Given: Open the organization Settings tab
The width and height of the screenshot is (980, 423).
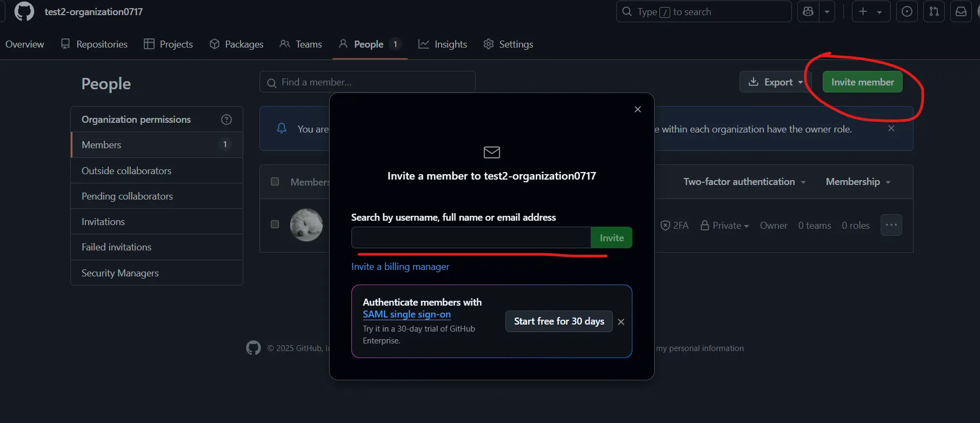Looking at the screenshot, I should pyautogui.click(x=509, y=44).
